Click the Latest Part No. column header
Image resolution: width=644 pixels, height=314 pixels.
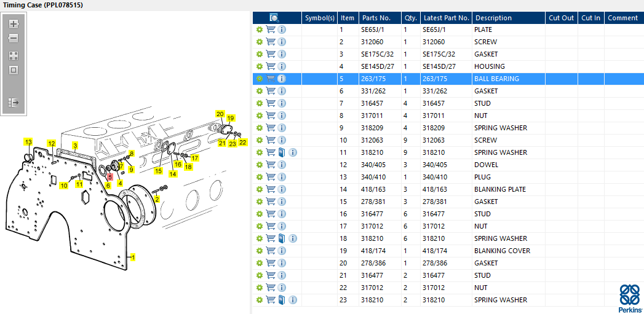tap(446, 18)
